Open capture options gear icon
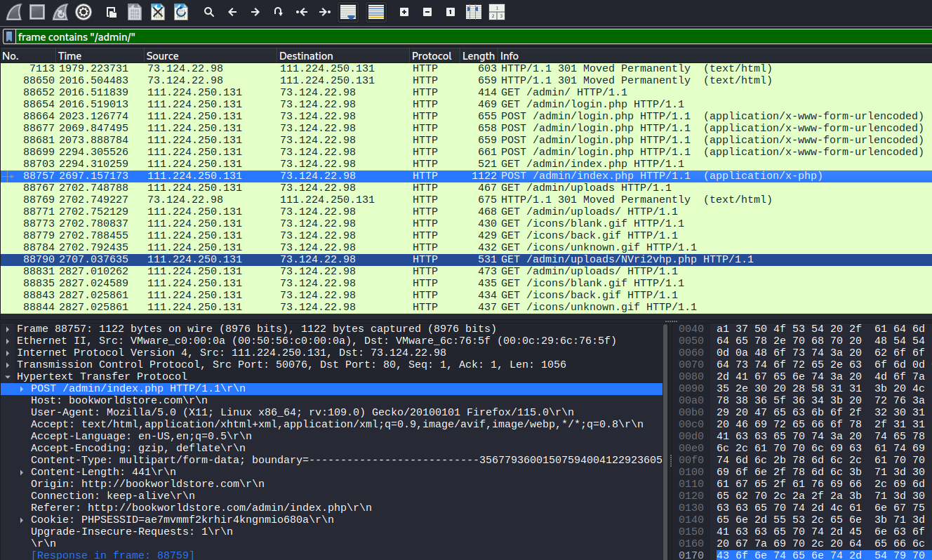Screen dimensions: 932x560 (84, 11)
